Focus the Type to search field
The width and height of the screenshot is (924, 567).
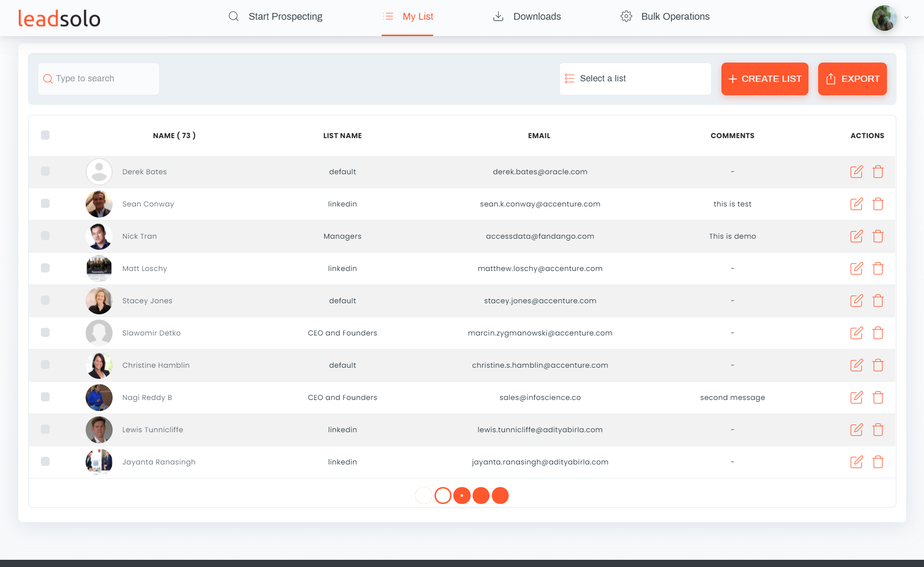click(99, 79)
